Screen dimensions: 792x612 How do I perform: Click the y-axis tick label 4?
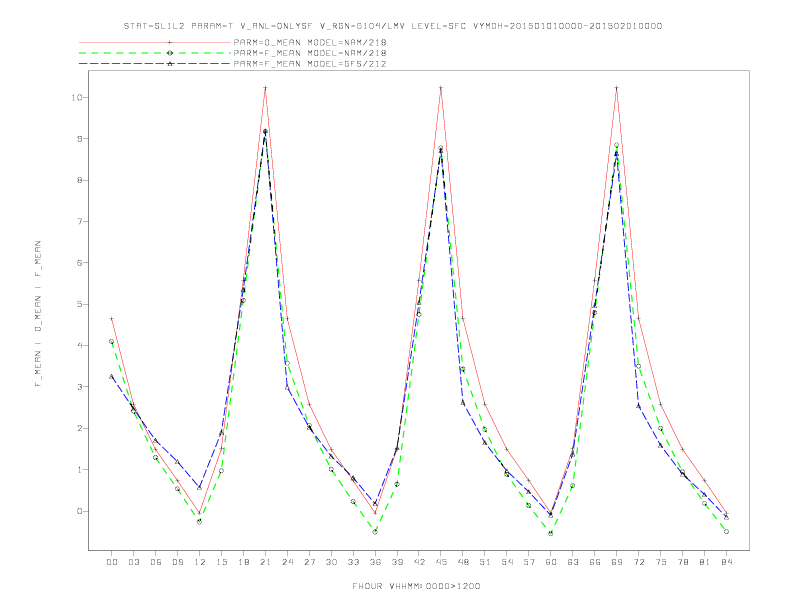tap(80, 346)
